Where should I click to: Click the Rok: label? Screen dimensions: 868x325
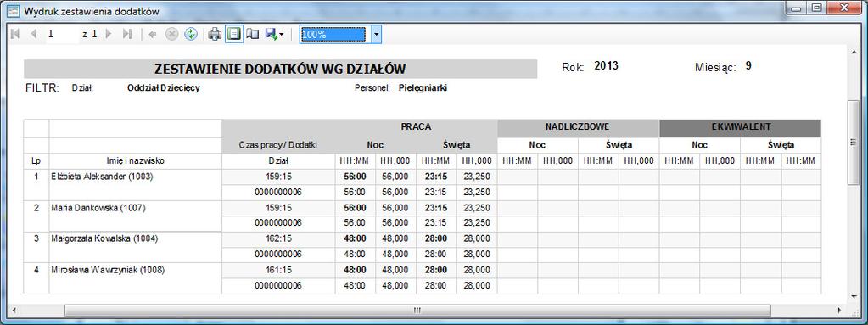point(573,67)
